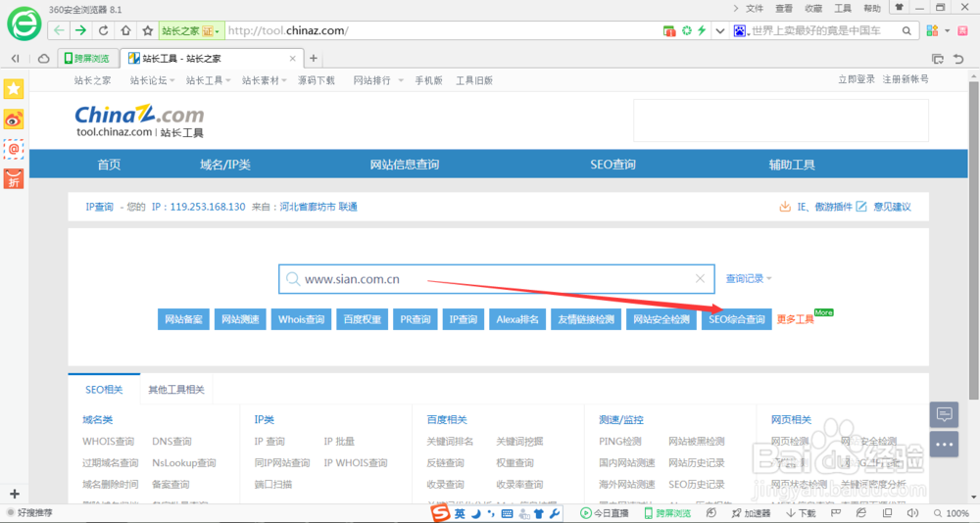Open the Baidu search engine selector
980x523 pixels.
tap(740, 30)
